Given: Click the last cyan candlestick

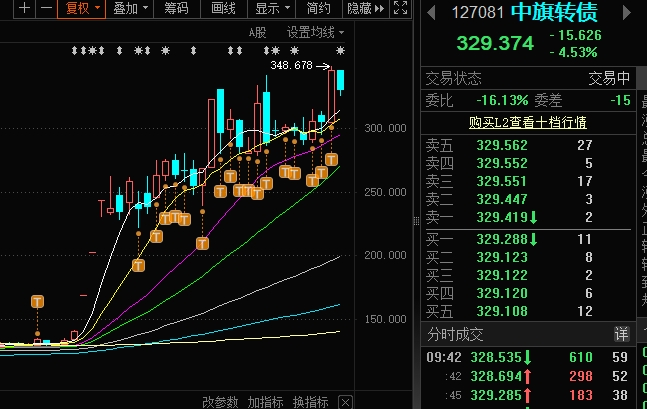Looking at the screenshot, I should click(340, 80).
